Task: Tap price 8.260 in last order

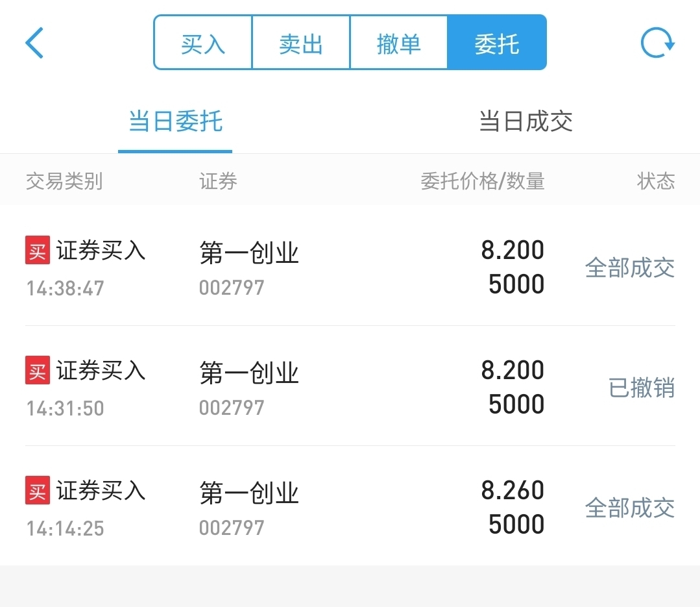Action: [x=513, y=490]
